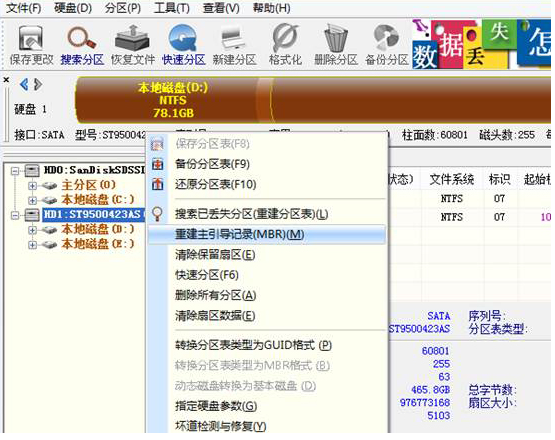The height and width of the screenshot is (440, 555).
Task: Click the 保存更改 toolbar icon
Action: tap(31, 45)
